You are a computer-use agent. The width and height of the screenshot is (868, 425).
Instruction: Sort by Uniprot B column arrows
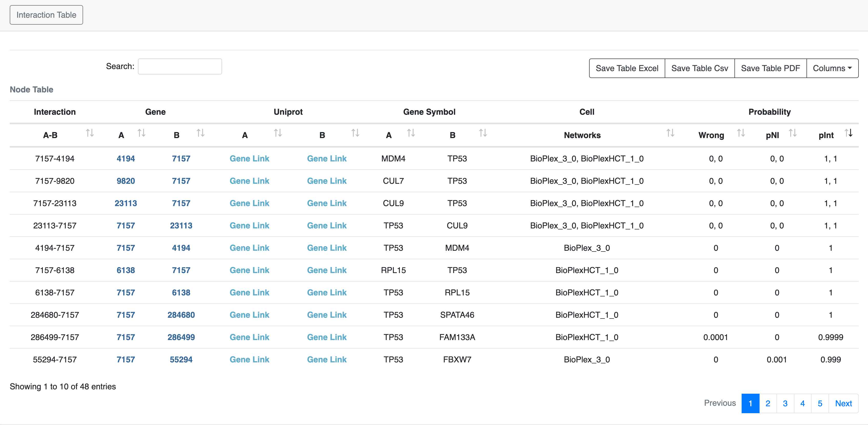[355, 133]
